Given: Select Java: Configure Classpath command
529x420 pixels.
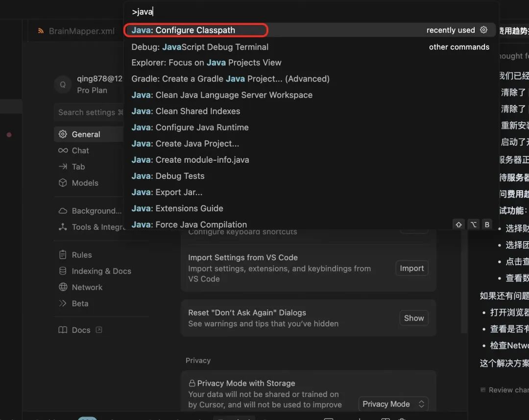Looking at the screenshot, I should coord(310,30).
